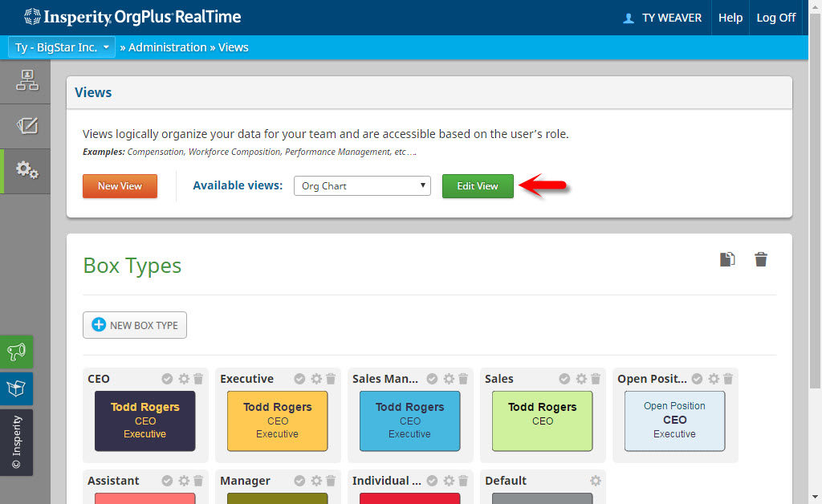This screenshot has width=822, height=504.
Task: Toggle checkmark on Assistant box type
Action: point(167,481)
